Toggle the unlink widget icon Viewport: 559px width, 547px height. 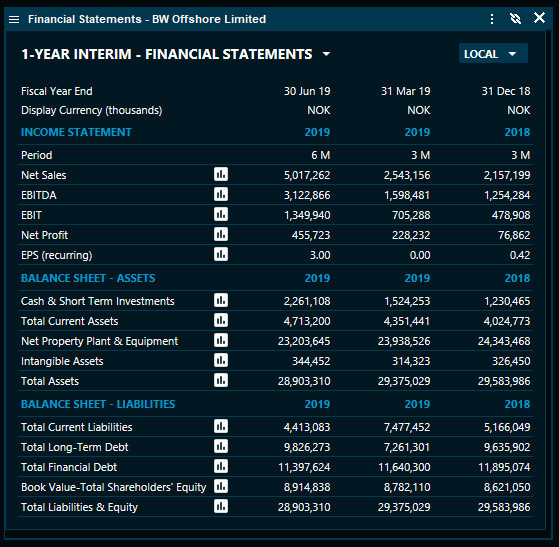click(x=515, y=19)
